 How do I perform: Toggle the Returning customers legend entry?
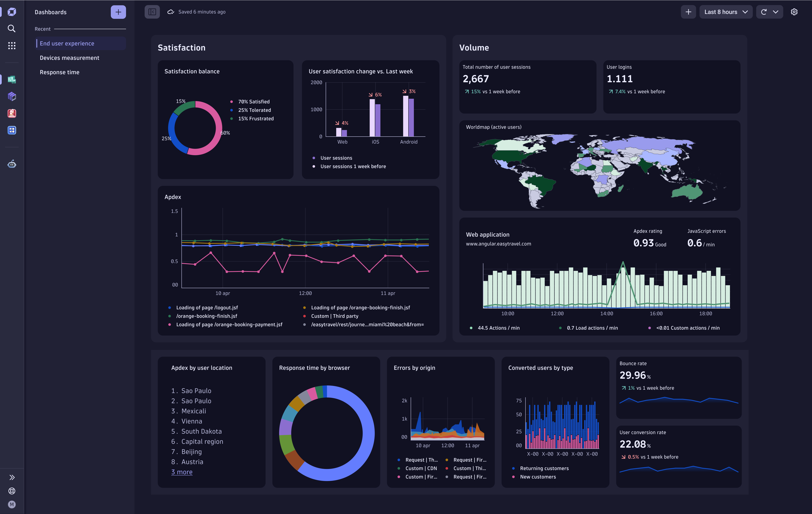544,468
